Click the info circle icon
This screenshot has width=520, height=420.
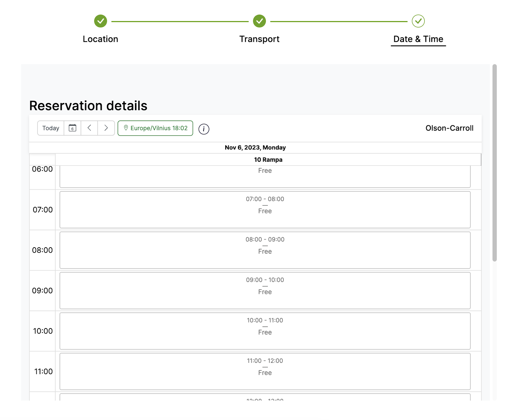[204, 129]
